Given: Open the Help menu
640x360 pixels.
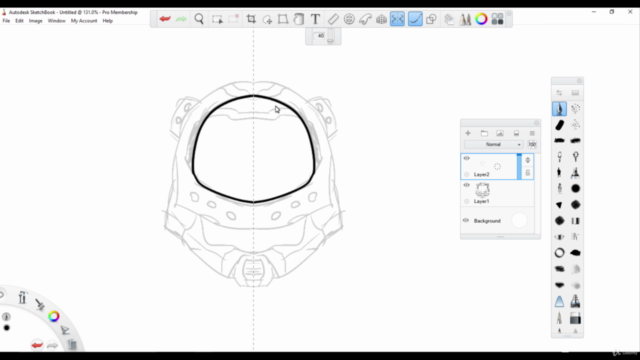Looking at the screenshot, I should pyautogui.click(x=107, y=21).
